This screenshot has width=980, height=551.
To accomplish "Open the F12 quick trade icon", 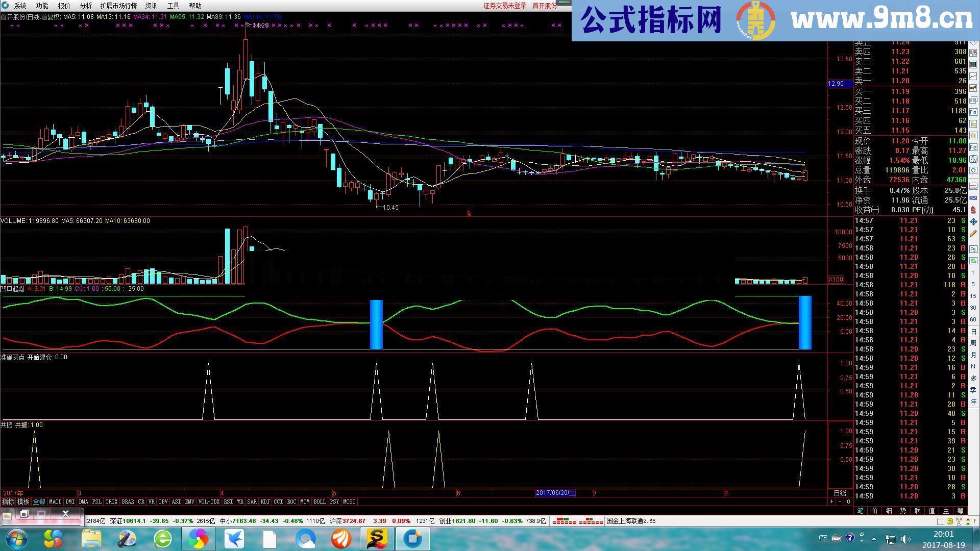I will coord(974,147).
